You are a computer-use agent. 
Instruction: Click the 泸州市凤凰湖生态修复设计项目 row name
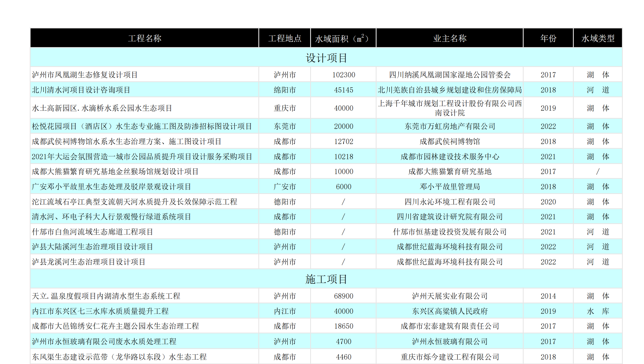[85, 74]
